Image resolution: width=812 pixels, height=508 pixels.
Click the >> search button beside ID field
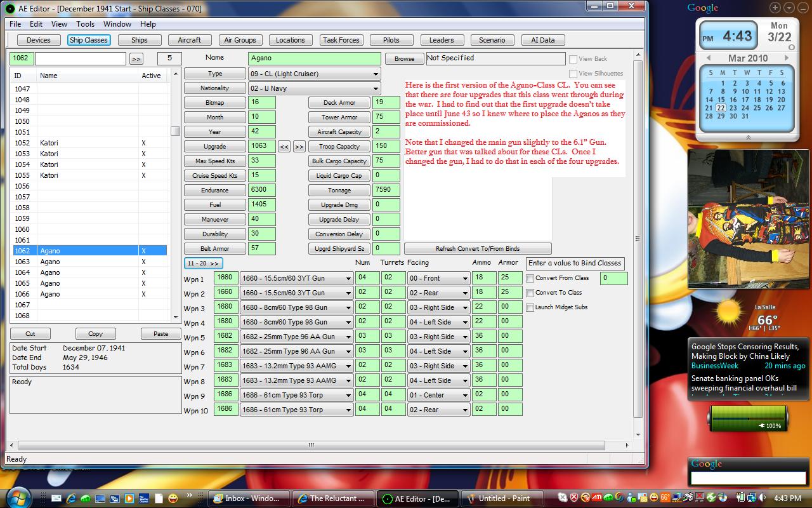[x=136, y=58]
